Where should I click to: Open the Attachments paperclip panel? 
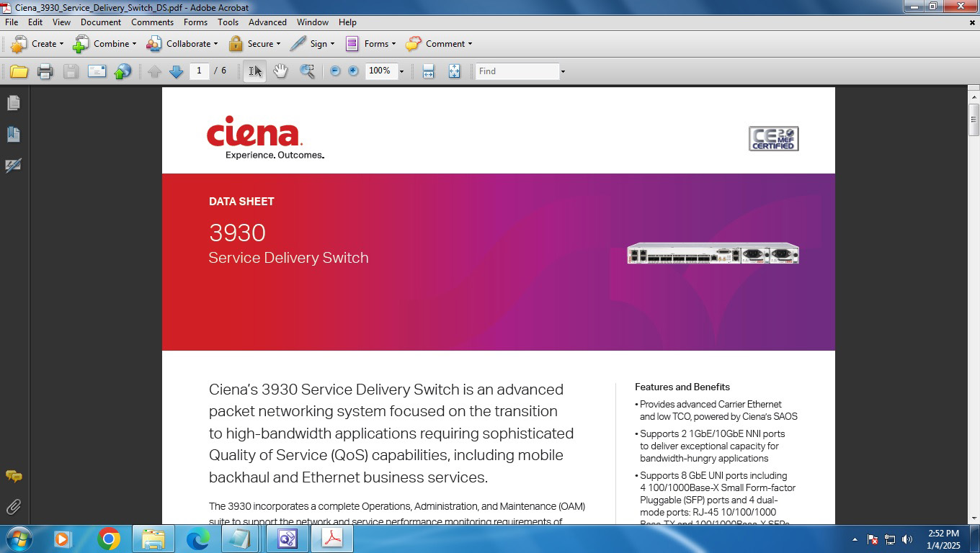click(13, 508)
